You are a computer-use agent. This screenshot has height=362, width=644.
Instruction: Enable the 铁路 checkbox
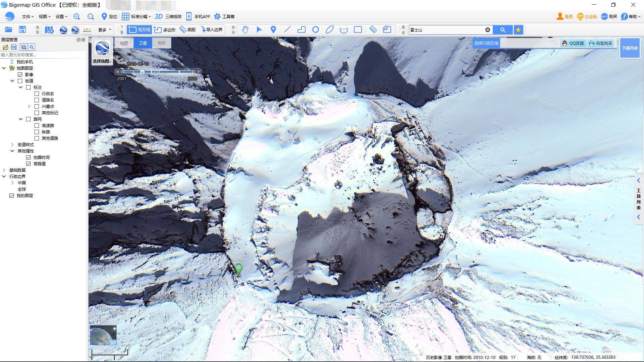pos(37,132)
